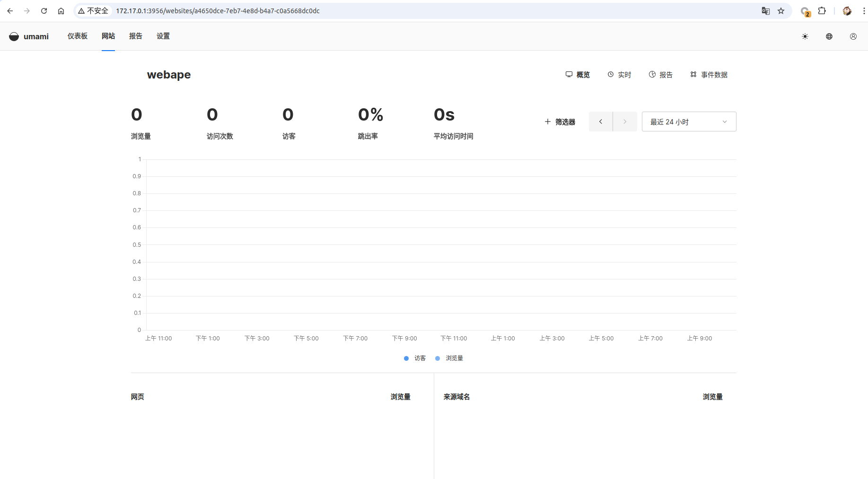Toggle the 浏览量 legend series
This screenshot has height=479, width=868.
click(x=449, y=358)
